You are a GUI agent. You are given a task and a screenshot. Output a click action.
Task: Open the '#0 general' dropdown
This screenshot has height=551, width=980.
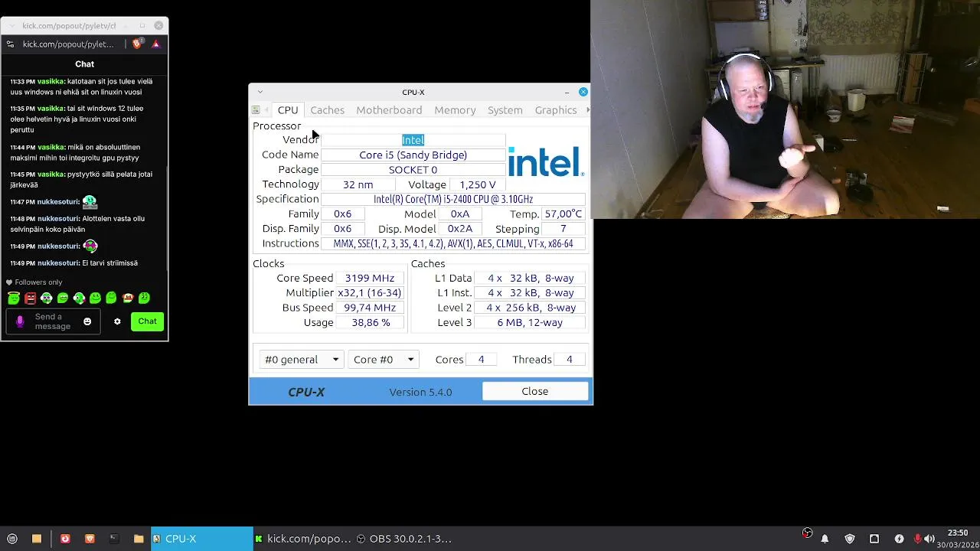point(301,360)
